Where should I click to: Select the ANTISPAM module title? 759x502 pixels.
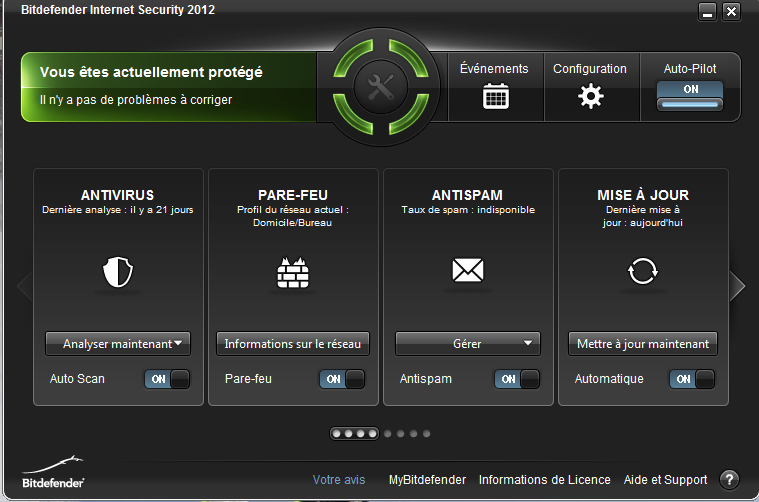pos(467,195)
